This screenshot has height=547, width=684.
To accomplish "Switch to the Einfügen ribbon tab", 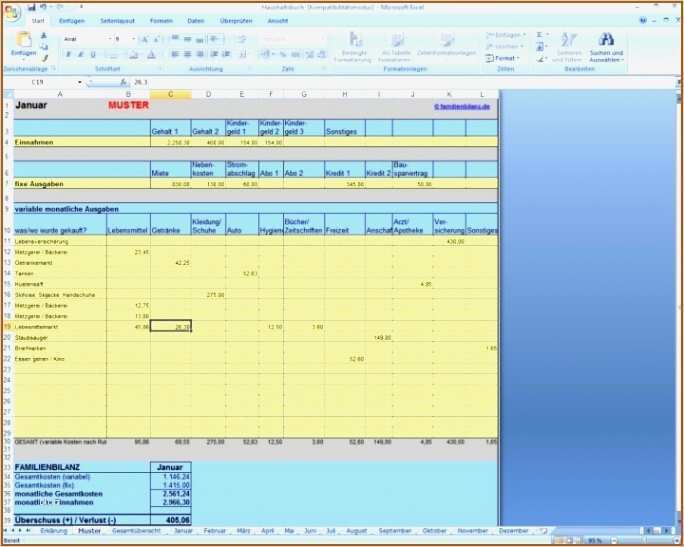I will click(72, 21).
